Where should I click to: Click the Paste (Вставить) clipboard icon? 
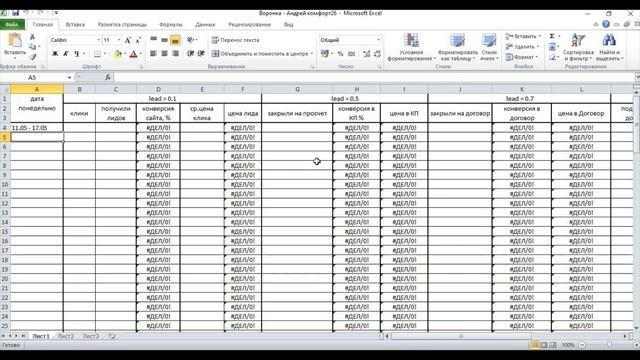coord(15,40)
